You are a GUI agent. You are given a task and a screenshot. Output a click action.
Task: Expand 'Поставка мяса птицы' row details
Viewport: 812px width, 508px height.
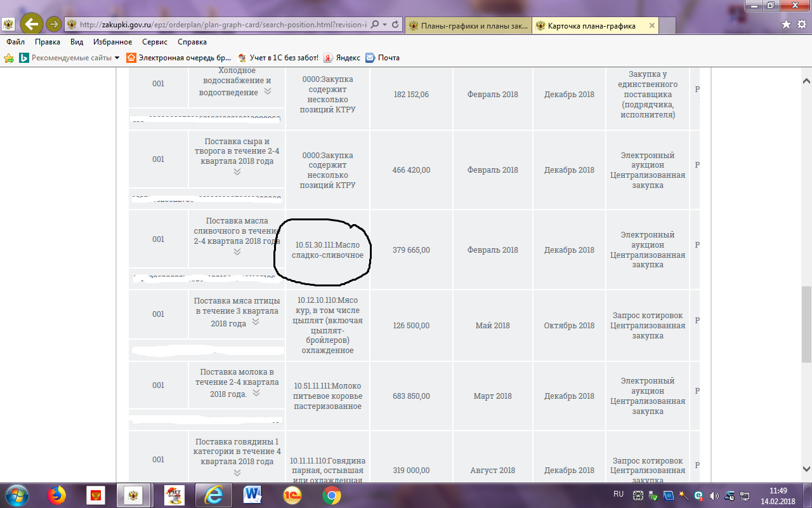[255, 322]
